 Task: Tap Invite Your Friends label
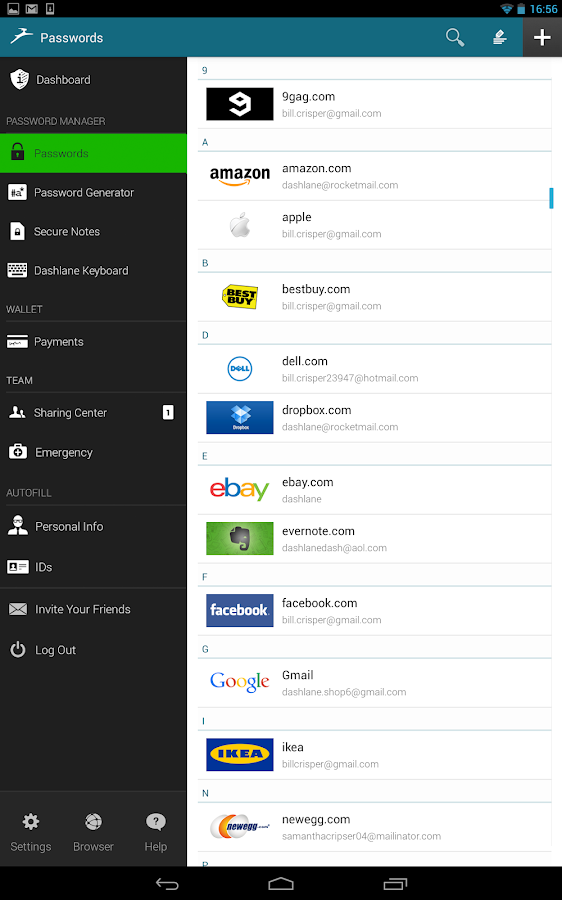(83, 609)
